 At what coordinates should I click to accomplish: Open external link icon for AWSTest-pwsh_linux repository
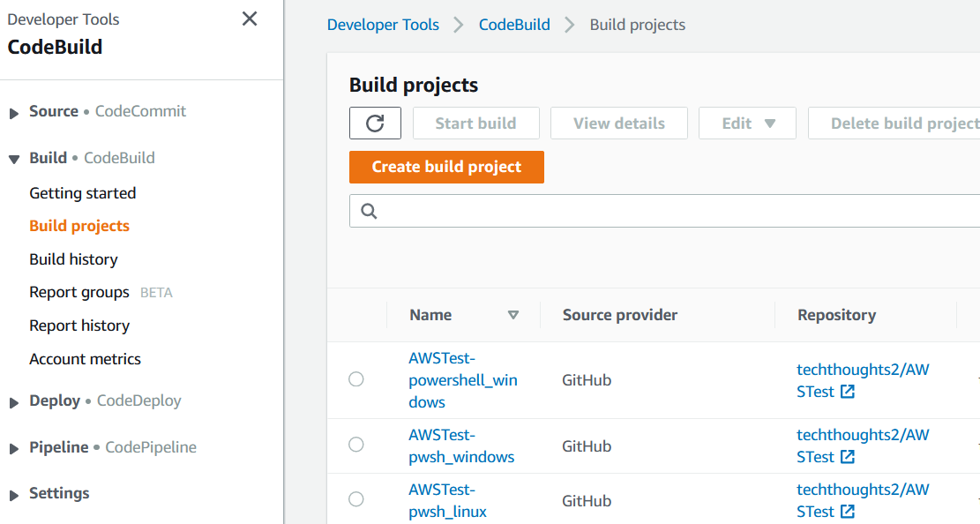848,512
